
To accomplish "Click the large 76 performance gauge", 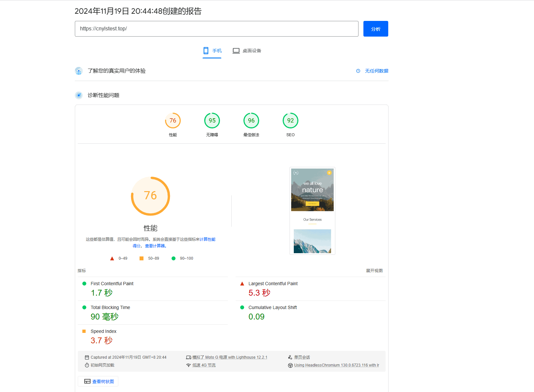I will (150, 196).
